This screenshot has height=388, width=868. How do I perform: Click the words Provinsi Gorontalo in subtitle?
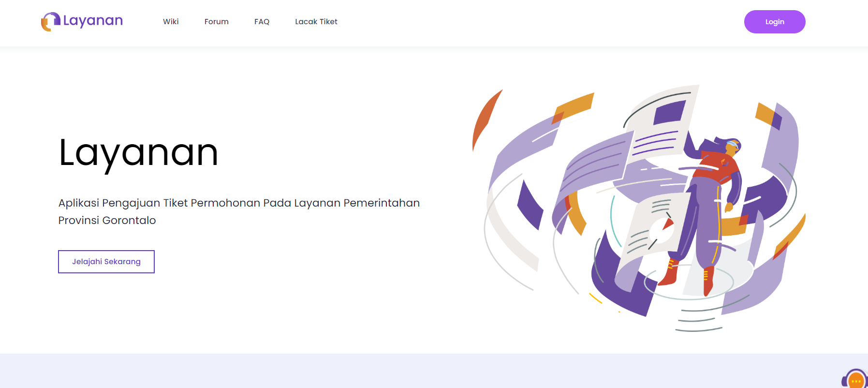(x=107, y=221)
